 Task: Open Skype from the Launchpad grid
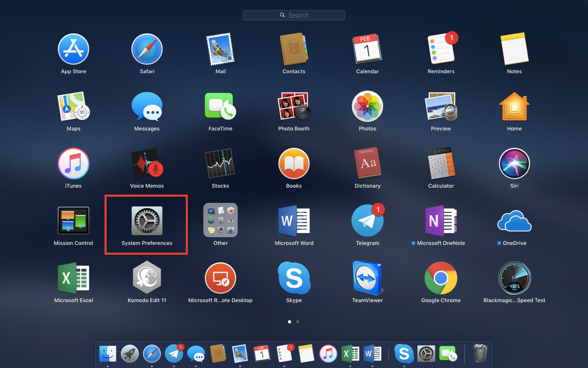[294, 278]
